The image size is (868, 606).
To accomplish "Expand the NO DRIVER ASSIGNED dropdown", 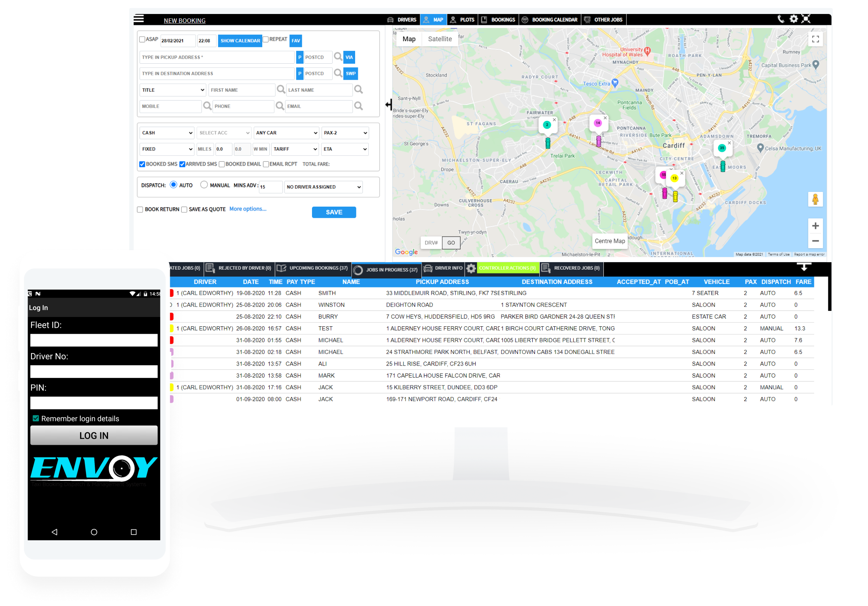I will point(323,187).
